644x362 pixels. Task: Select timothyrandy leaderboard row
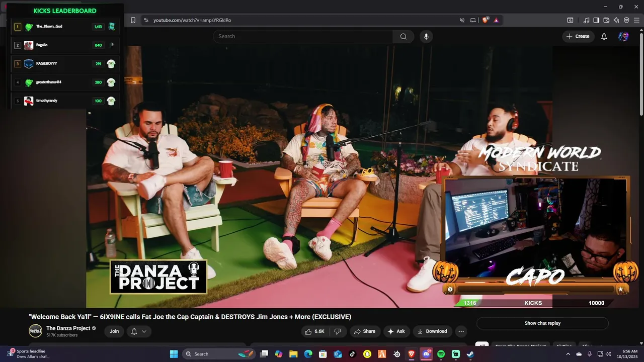click(65, 101)
